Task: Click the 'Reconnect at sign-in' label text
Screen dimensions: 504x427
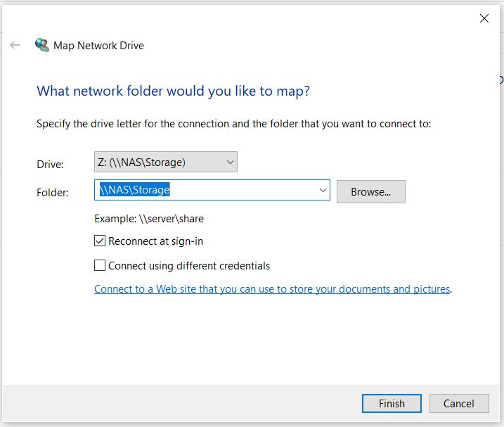Action: point(155,241)
